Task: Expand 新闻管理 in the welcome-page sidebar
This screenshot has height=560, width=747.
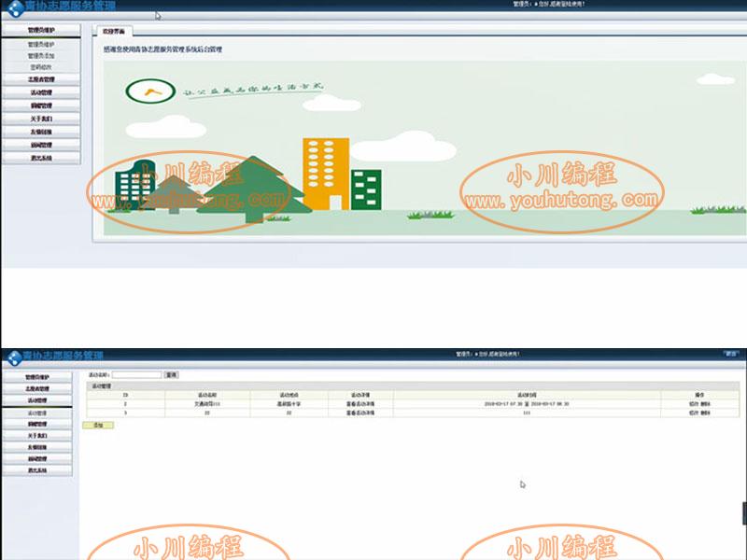Action: coord(41,145)
